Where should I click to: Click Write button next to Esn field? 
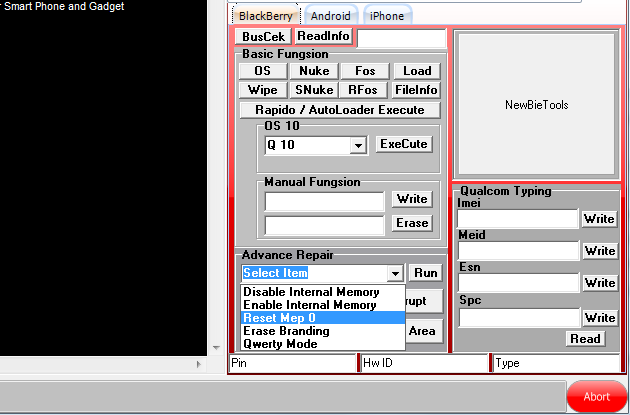coord(600,283)
